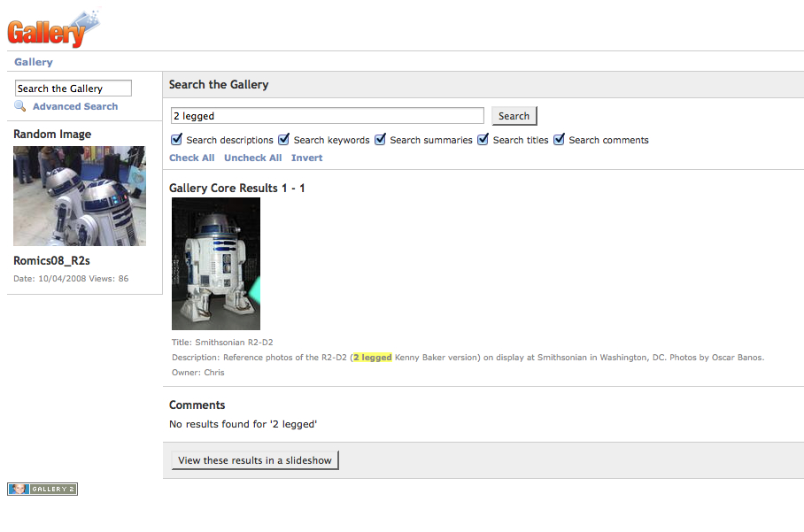Click the Gallery logo at top
Viewport: 804px width, 532px height.
(x=53, y=28)
